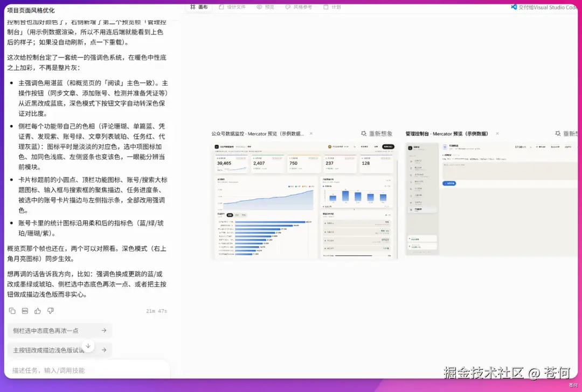Copy the assistant's message
Screen dimensions: 582x392
click(x=12, y=311)
